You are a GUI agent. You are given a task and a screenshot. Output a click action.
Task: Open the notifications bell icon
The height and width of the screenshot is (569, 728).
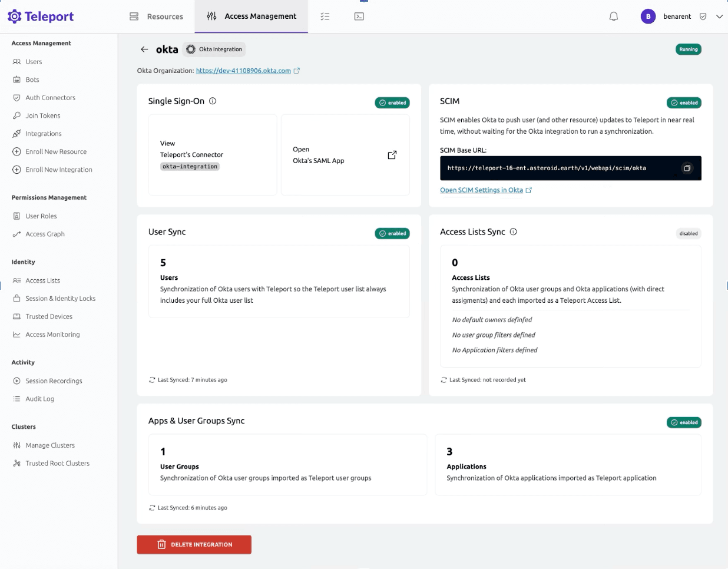click(613, 16)
